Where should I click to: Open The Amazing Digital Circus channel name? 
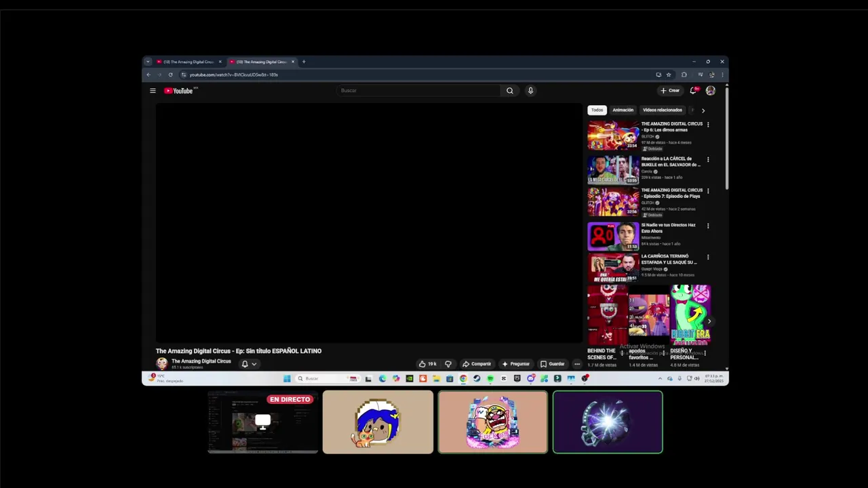[201, 361]
